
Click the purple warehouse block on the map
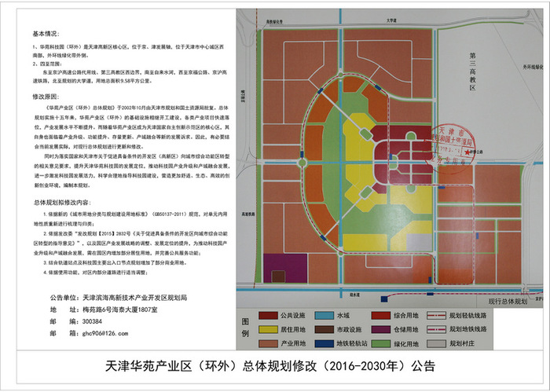point(285,268)
